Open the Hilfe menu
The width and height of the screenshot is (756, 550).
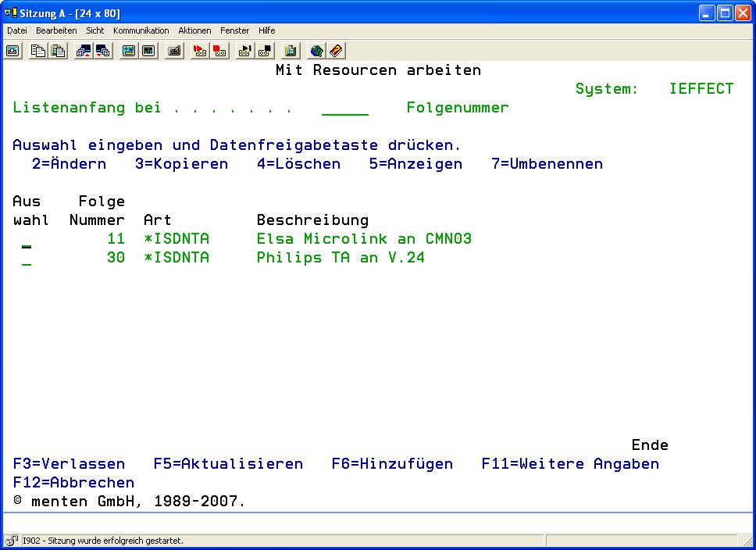click(x=267, y=30)
